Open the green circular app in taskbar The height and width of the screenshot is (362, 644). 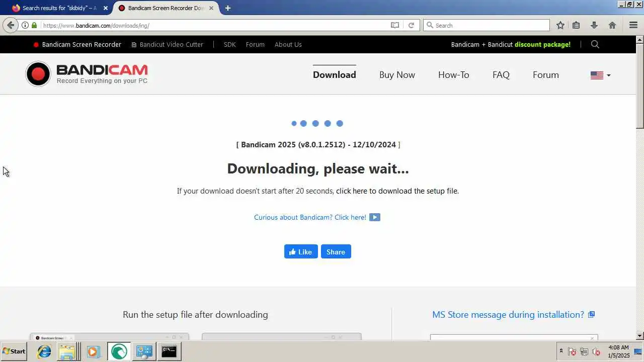tap(119, 351)
